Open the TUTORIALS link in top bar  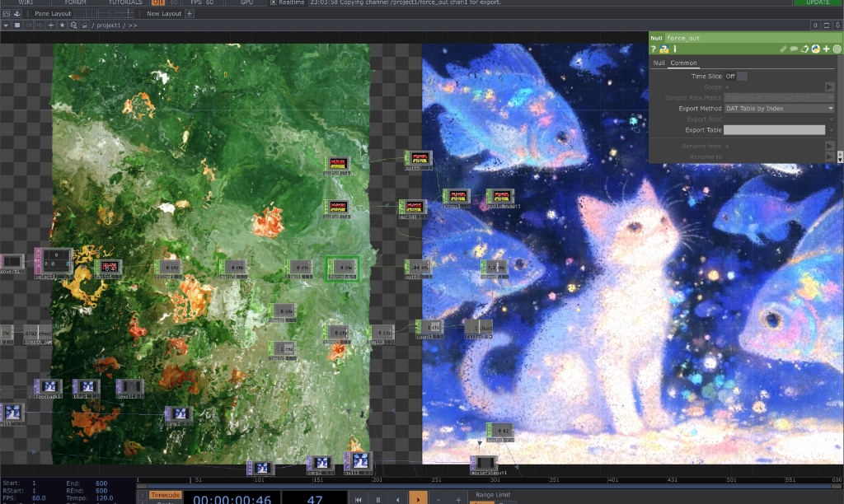click(125, 2)
